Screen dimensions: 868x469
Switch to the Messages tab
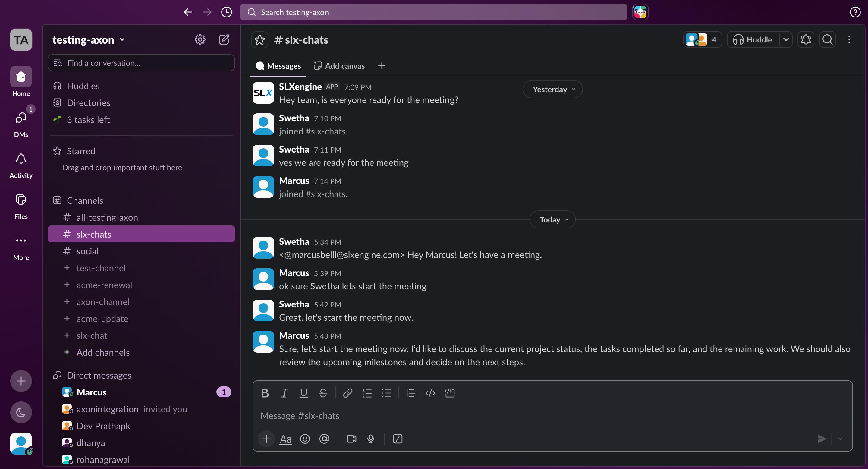tap(278, 66)
